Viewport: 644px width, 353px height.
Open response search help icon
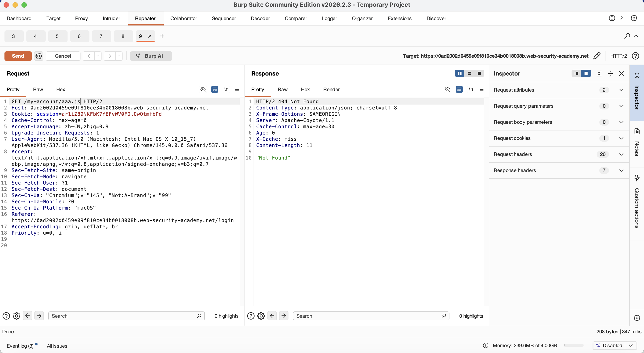[251, 316]
